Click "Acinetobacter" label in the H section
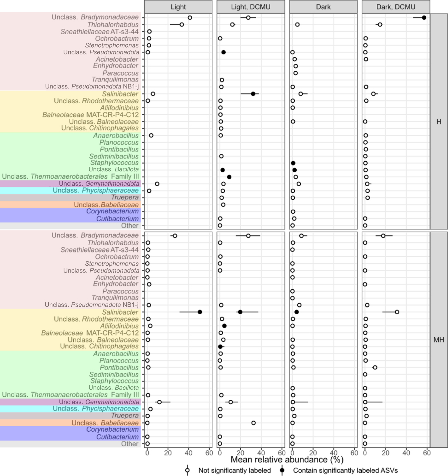Screen dimensions: 448x476 pyautogui.click(x=117, y=59)
